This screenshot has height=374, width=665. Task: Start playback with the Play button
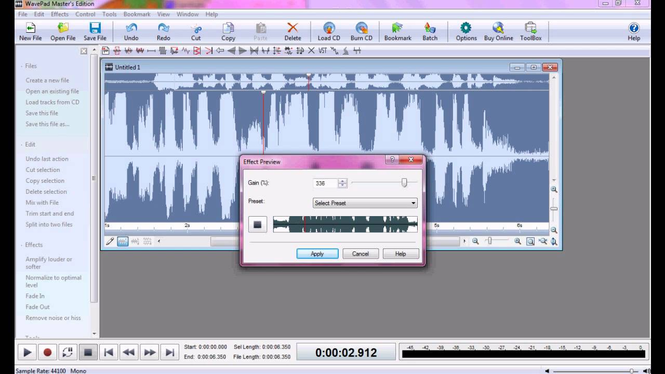point(27,352)
